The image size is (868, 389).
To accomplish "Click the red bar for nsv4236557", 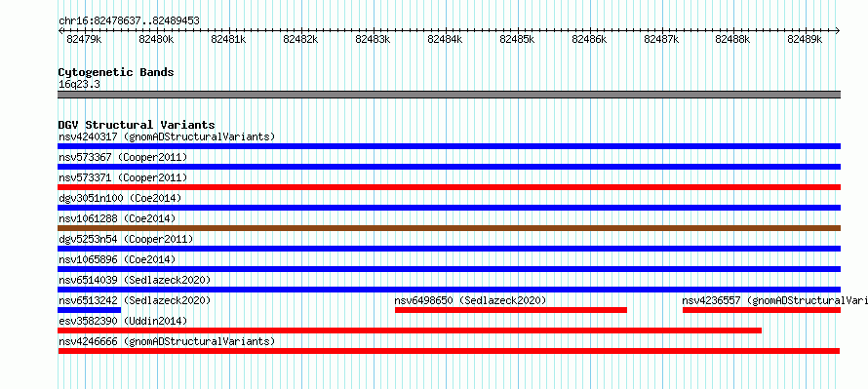I will tap(762, 310).
